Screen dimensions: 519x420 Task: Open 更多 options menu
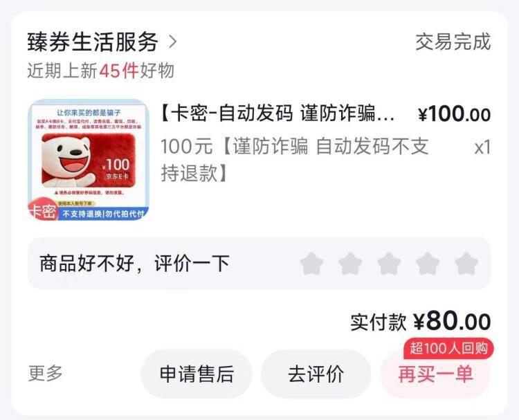46,374
